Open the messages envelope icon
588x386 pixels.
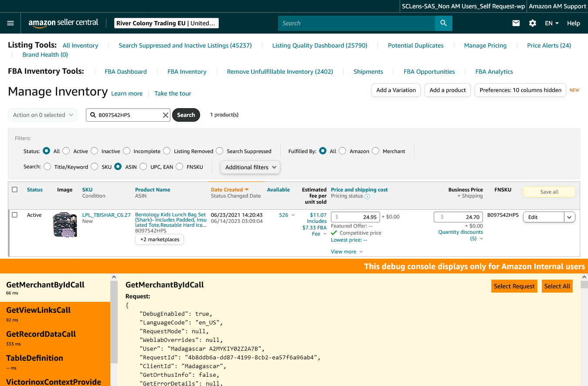pyautogui.click(x=516, y=23)
